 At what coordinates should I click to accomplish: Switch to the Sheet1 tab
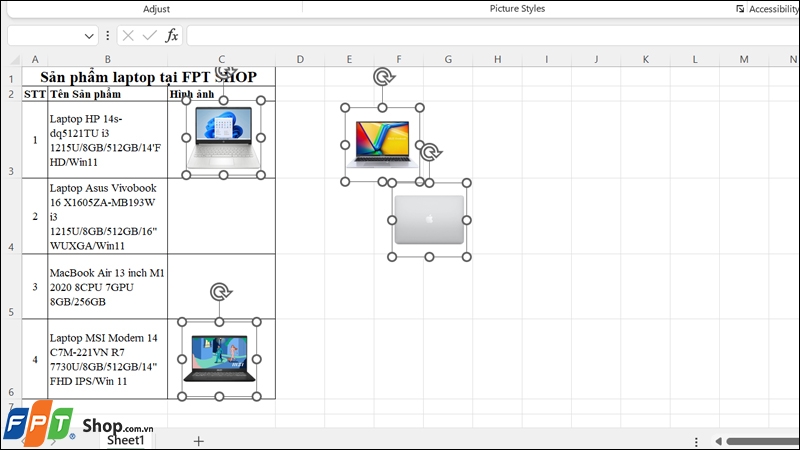point(126,440)
